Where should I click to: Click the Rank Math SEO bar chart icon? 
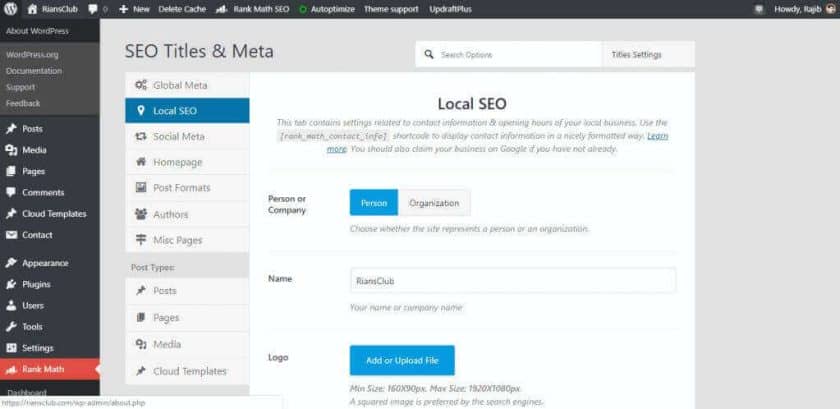pos(221,9)
